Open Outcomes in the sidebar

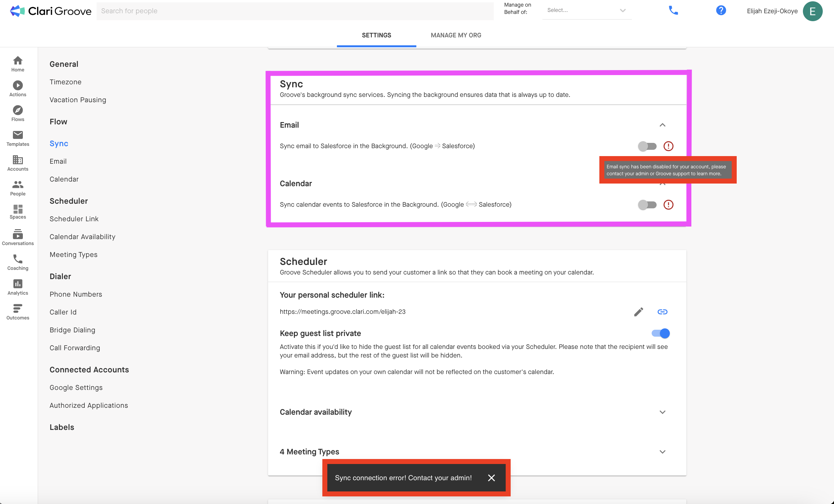point(18,312)
